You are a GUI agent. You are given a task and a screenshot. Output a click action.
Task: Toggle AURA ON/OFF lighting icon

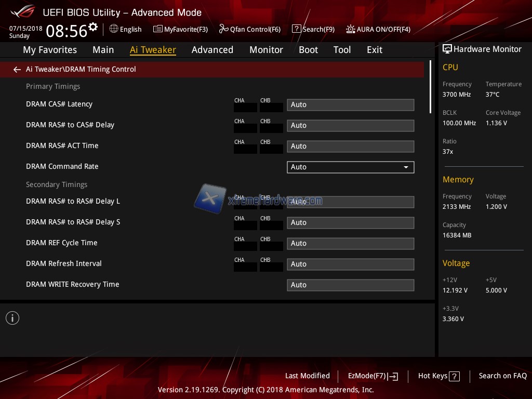[x=351, y=29]
